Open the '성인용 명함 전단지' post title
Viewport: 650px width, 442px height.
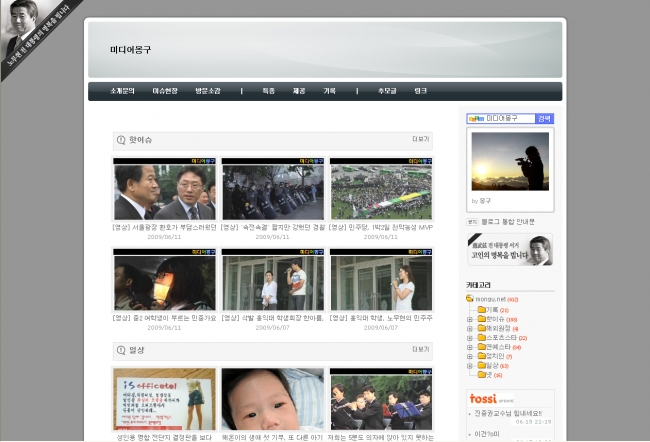(165, 437)
